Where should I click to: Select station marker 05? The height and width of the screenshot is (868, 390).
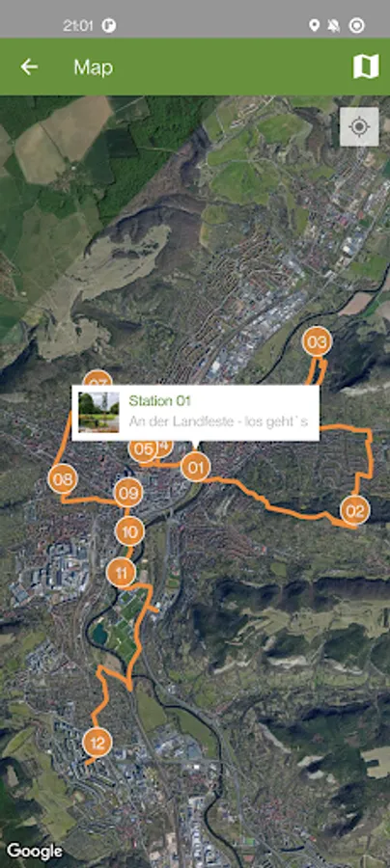click(143, 448)
